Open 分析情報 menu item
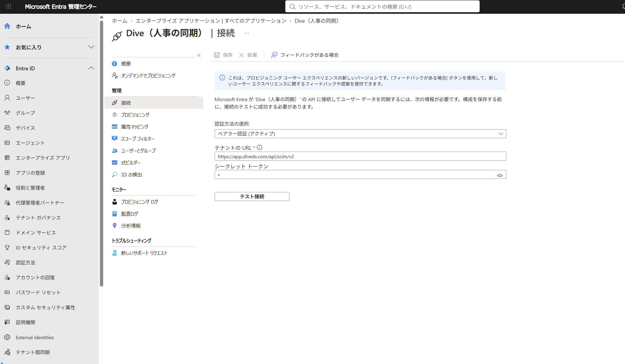This screenshot has width=625, height=364. [131, 226]
